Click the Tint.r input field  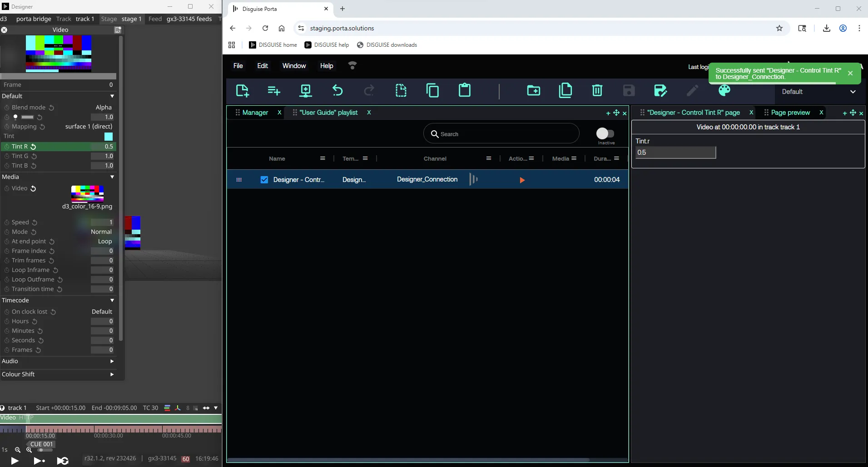tap(675, 152)
